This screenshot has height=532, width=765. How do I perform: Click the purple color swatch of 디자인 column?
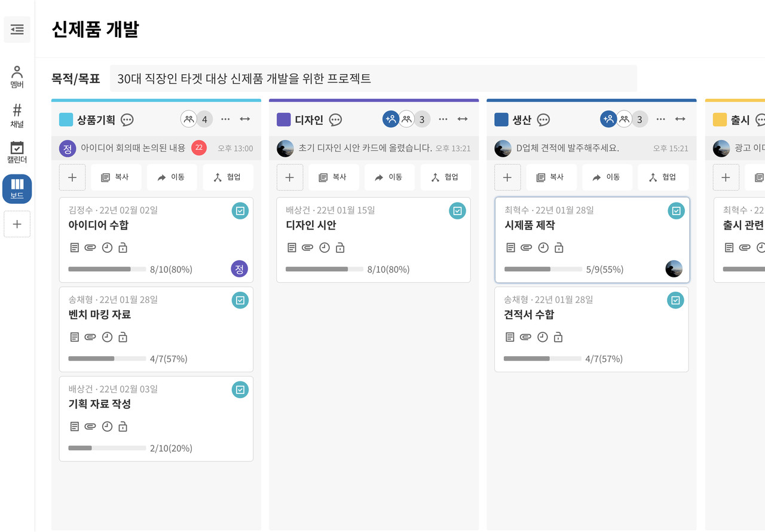click(x=283, y=120)
